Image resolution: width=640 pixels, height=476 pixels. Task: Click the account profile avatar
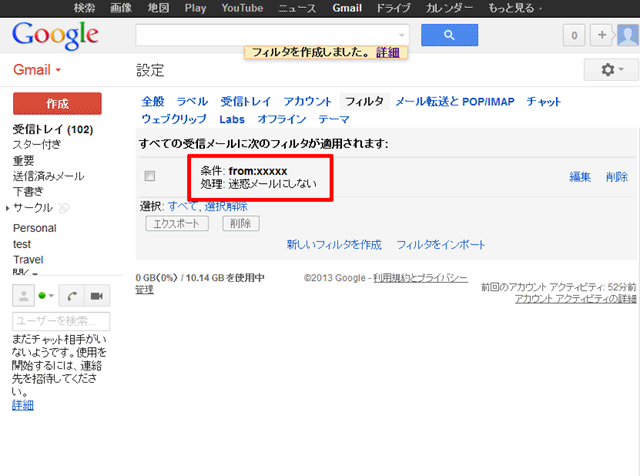click(628, 35)
